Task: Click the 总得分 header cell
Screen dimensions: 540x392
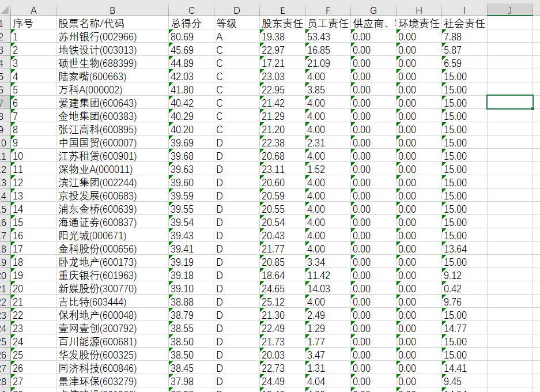Action: coord(191,23)
